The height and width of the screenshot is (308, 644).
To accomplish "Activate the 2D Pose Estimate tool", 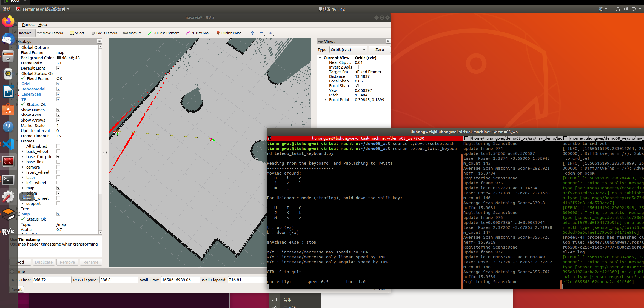I will click(164, 33).
